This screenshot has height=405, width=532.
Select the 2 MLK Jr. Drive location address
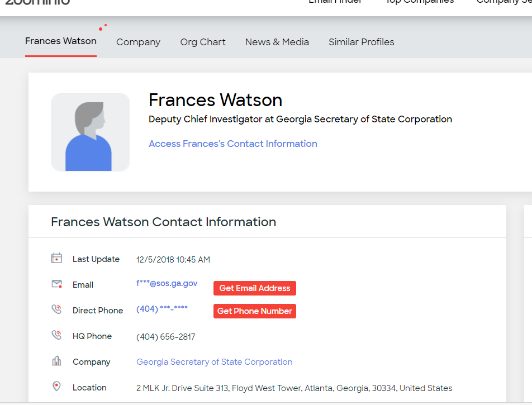point(294,388)
